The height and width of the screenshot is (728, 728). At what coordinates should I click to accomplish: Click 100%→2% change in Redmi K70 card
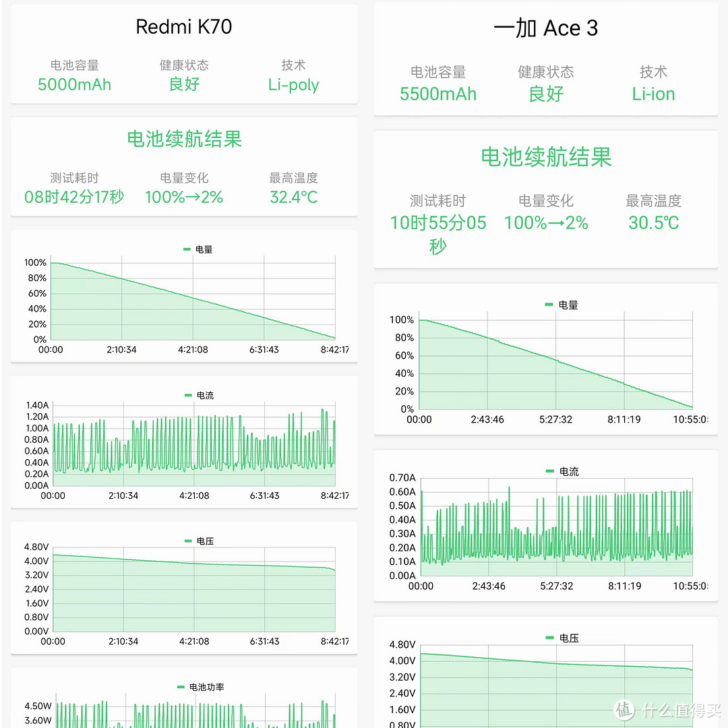[x=184, y=197]
